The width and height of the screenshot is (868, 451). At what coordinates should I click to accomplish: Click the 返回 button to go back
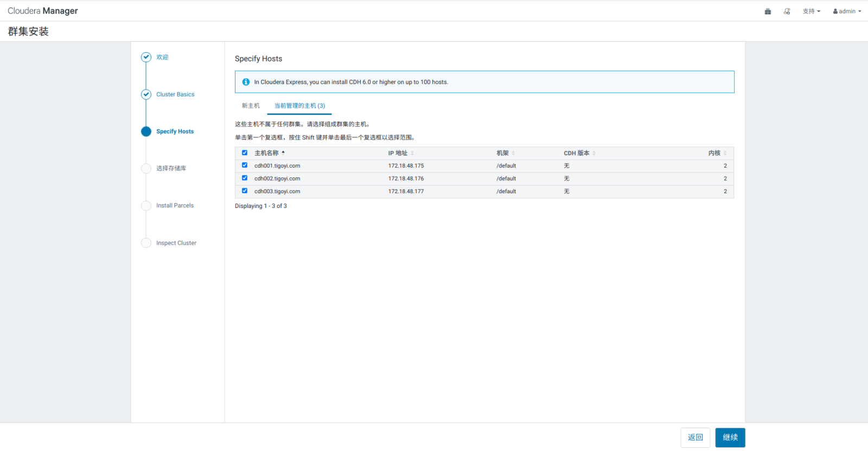click(x=695, y=437)
